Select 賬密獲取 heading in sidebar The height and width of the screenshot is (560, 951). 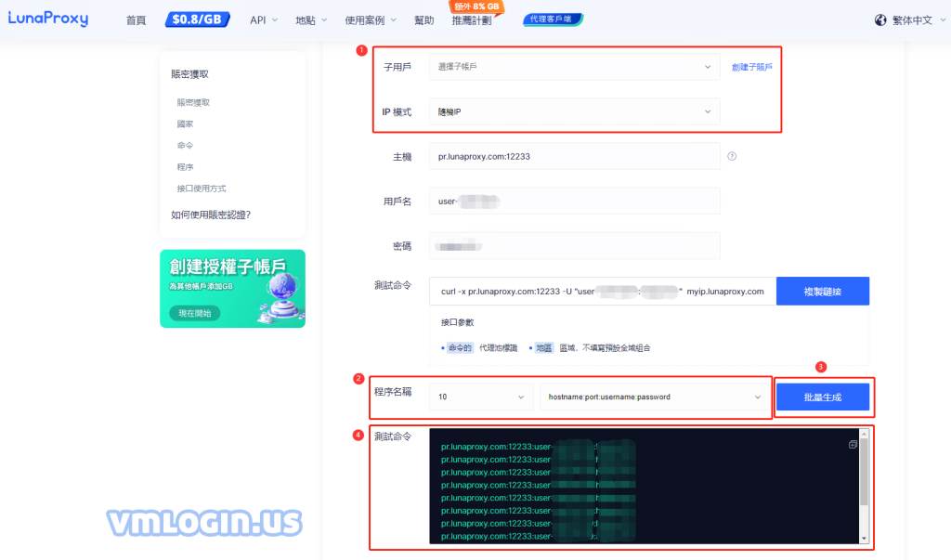coord(189,74)
